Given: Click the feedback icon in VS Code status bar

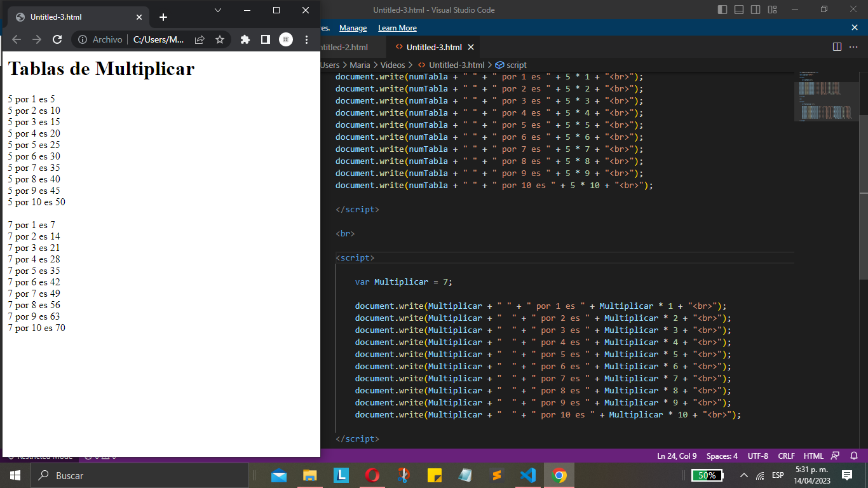Looking at the screenshot, I should pyautogui.click(x=836, y=456).
